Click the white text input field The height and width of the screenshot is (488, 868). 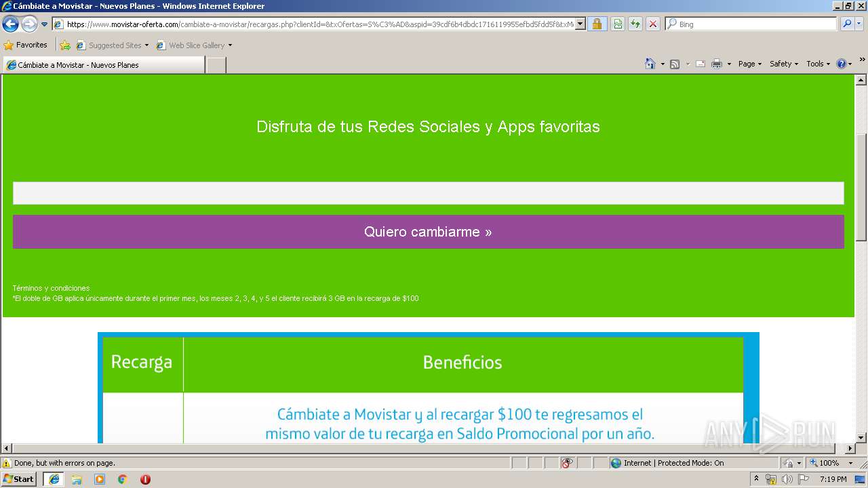pos(429,193)
